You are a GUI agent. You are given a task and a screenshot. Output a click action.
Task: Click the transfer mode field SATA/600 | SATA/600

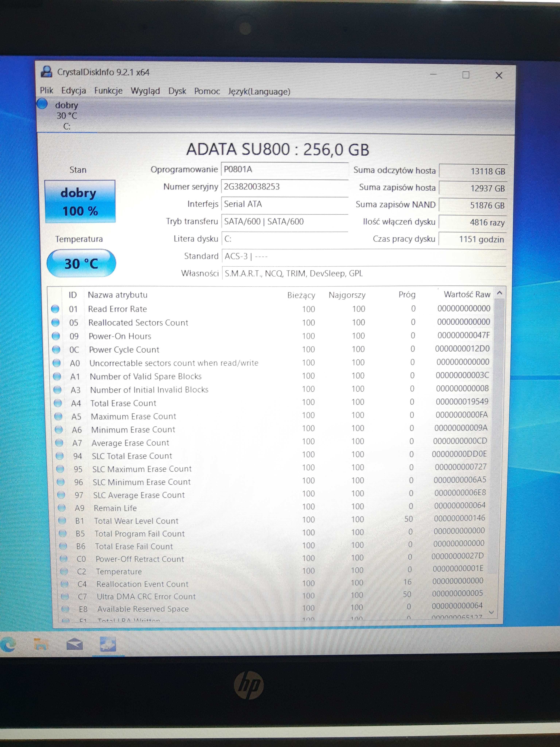(285, 222)
